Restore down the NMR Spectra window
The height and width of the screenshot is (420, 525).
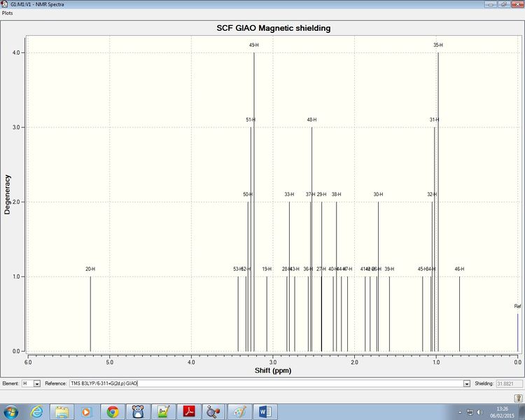pyautogui.click(x=503, y=4)
